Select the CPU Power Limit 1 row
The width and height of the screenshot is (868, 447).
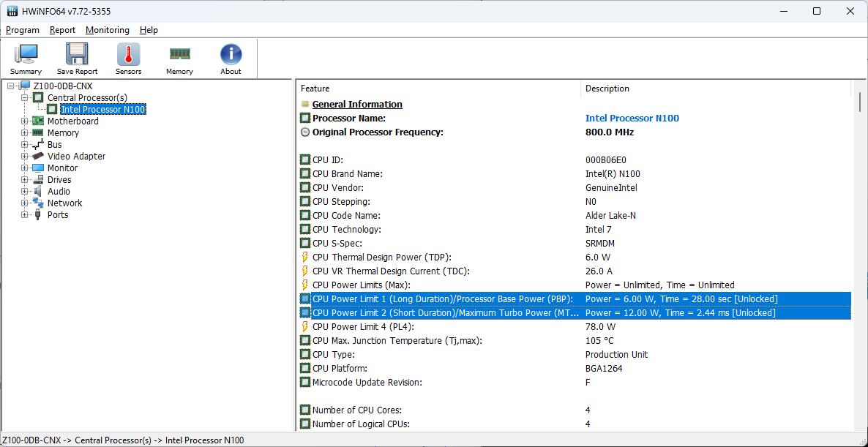tap(574, 298)
